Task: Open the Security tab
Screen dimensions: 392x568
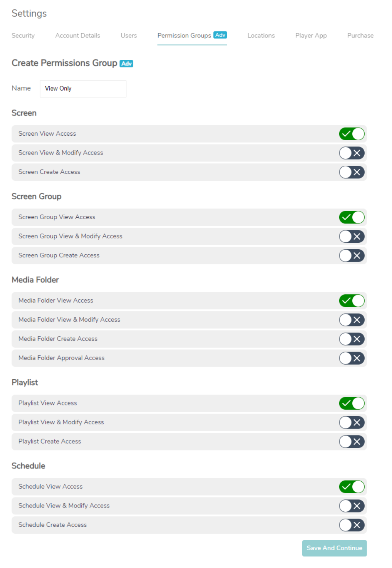Action: tap(23, 35)
